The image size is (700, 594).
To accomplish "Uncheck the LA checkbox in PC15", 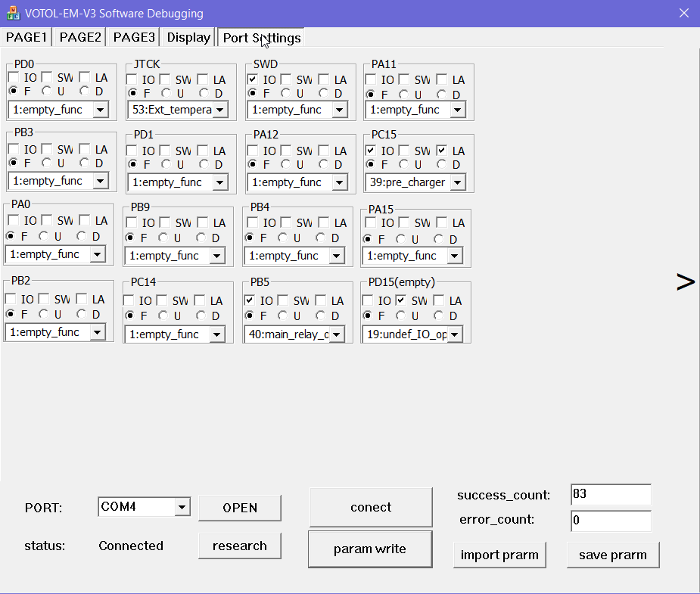I will [442, 151].
